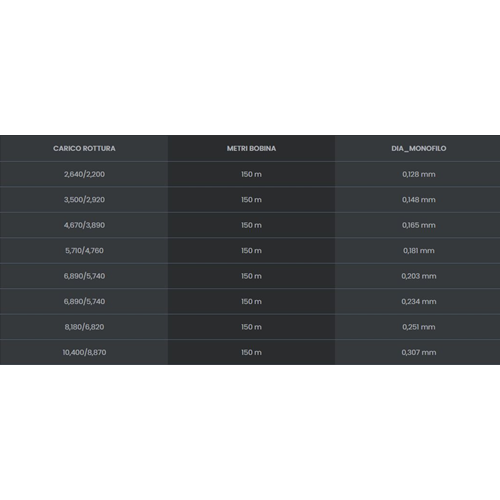Click 150 m in the 0,128 mm row
This screenshot has height=500, width=500.
[251, 174]
